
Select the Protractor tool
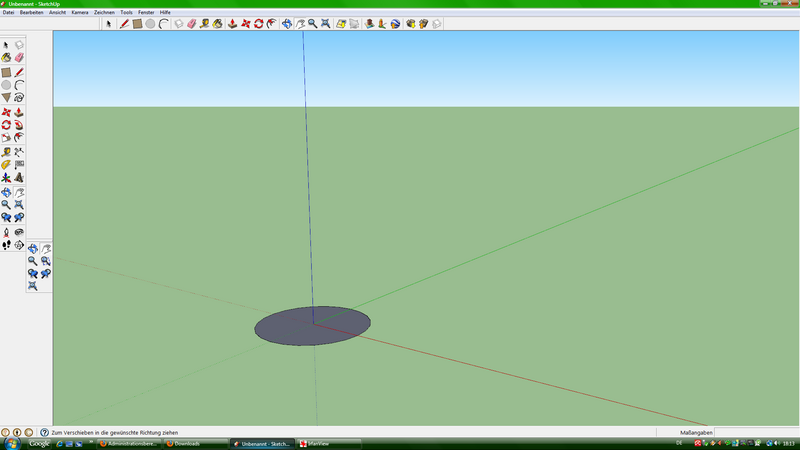click(x=6, y=164)
